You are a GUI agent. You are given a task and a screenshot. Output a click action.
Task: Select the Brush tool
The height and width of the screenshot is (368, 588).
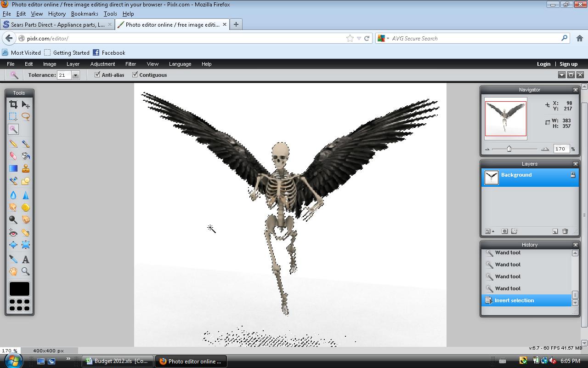point(26,144)
